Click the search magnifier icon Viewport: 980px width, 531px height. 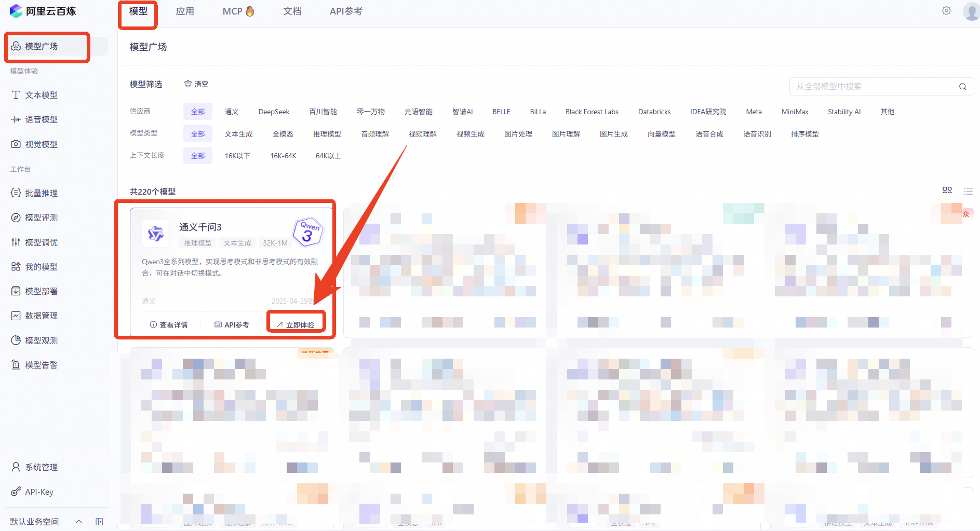click(x=962, y=87)
